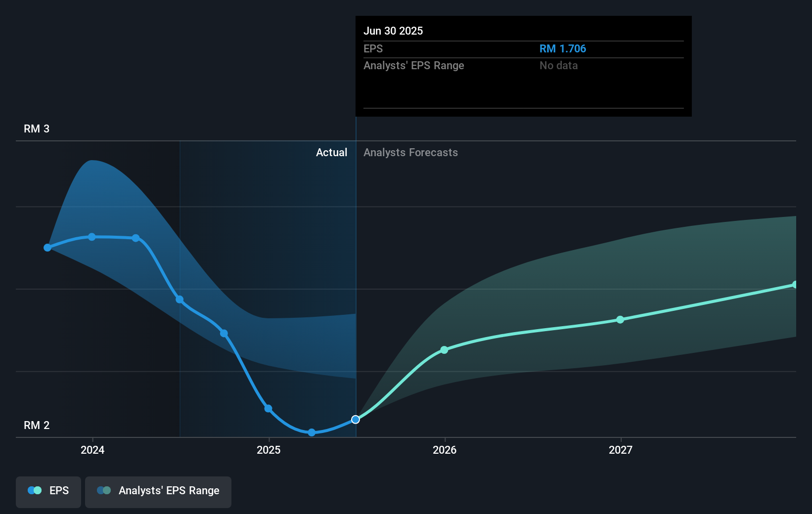Viewport: 812px width, 514px height.
Task: Click the EPS point at start of 2025
Action: [x=268, y=408]
